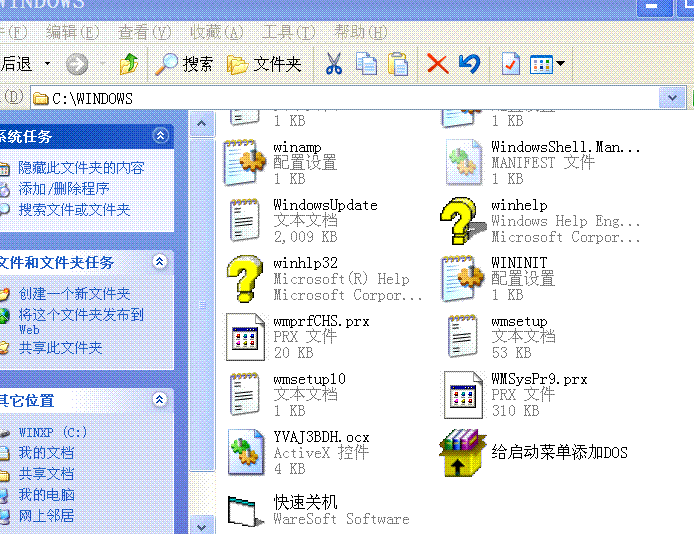Image resolution: width=694 pixels, height=534 pixels.
Task: Select the WindowsUpdate text document icon
Action: tap(244, 220)
